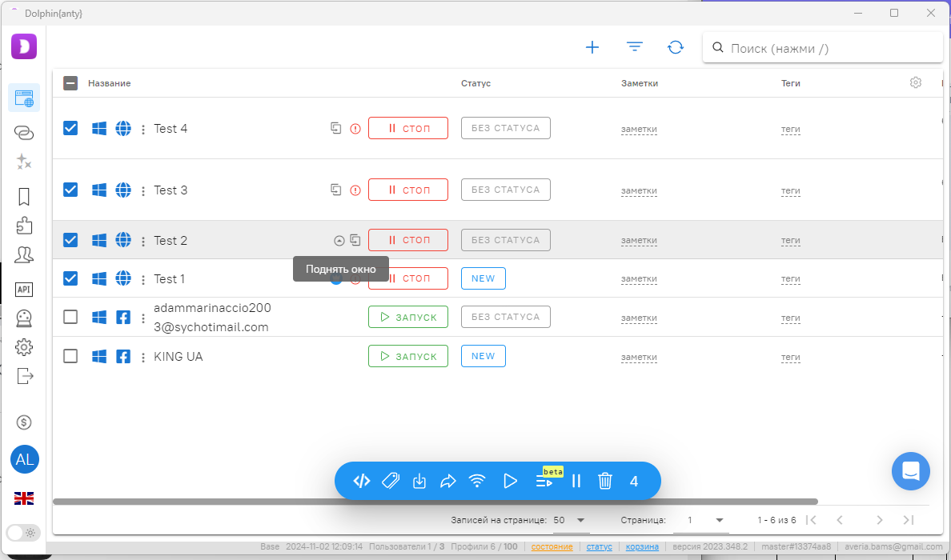Open the API section in sidebar

24,290
